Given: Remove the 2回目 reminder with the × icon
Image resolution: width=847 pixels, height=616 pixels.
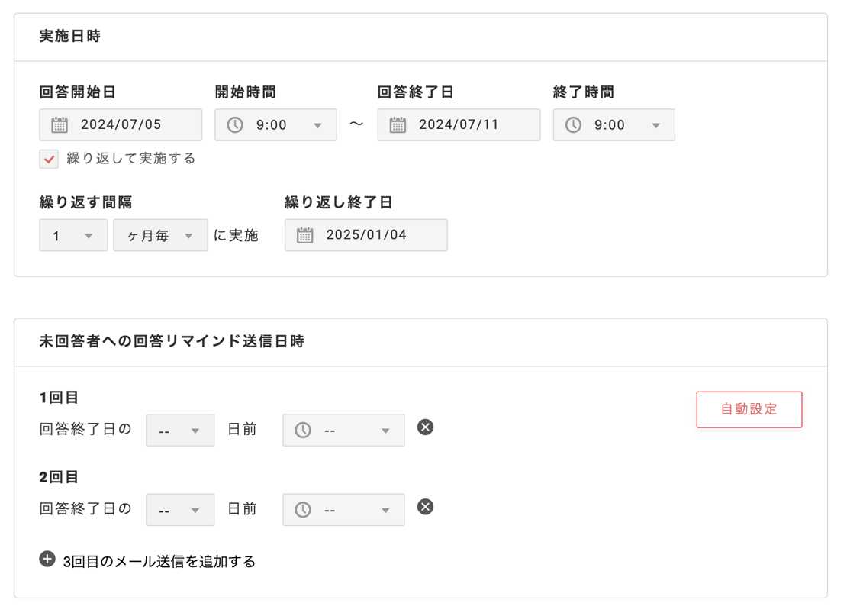Looking at the screenshot, I should coord(425,507).
